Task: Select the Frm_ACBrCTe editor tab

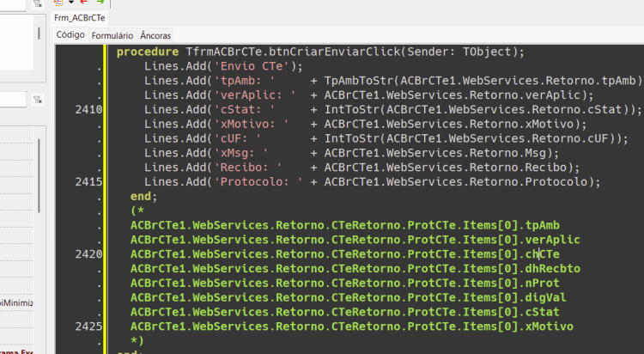Action: pos(80,18)
